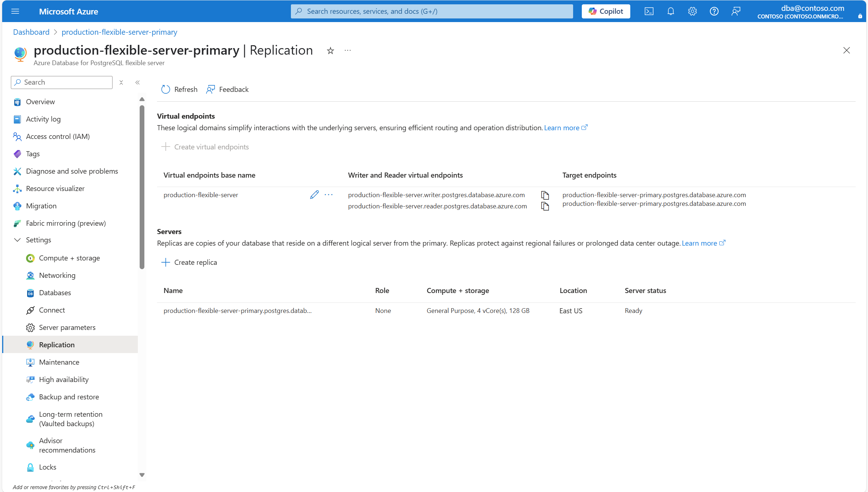The image size is (868, 492).
Task: Click the Name column header
Action: (x=173, y=290)
